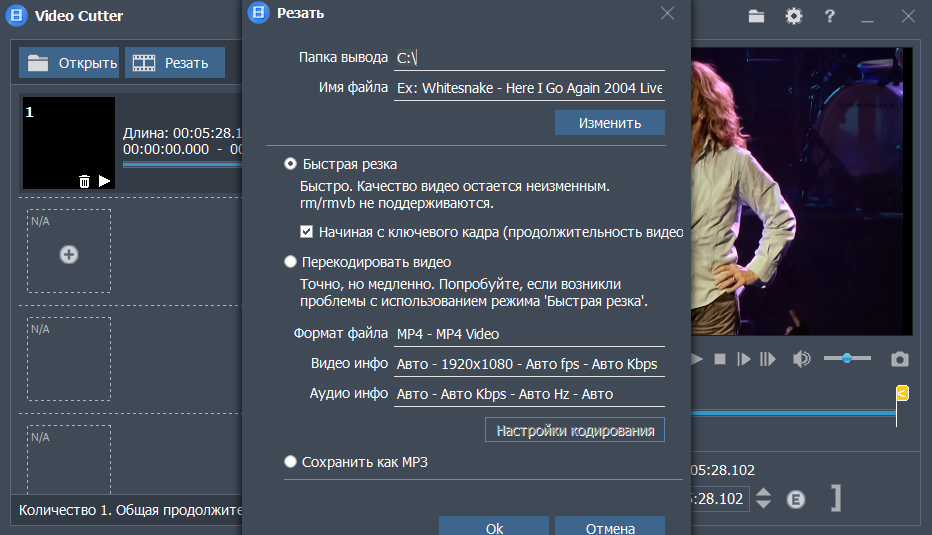Stop video playback
This screenshot has height=535, width=932.
pyautogui.click(x=719, y=359)
